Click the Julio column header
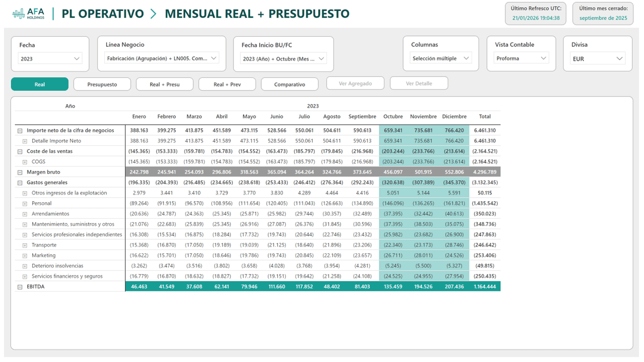The image size is (644, 362). coord(304,117)
